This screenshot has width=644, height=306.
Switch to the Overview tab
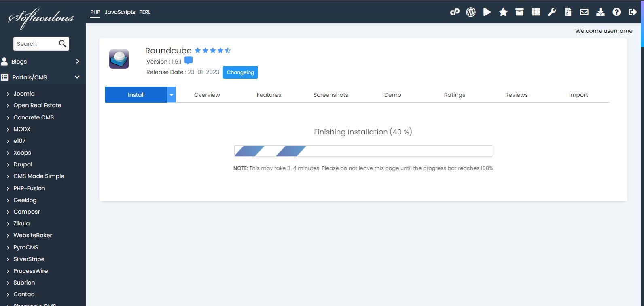coord(207,95)
